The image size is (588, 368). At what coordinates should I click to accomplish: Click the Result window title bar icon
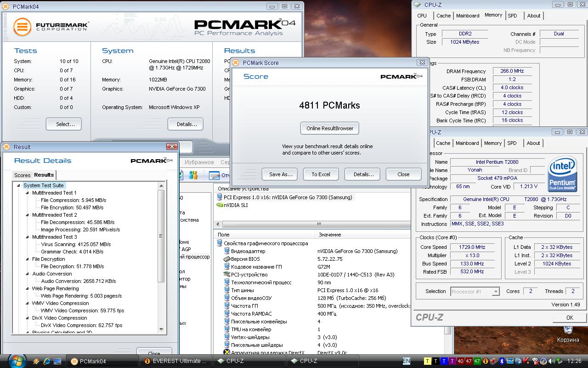(x=6, y=147)
